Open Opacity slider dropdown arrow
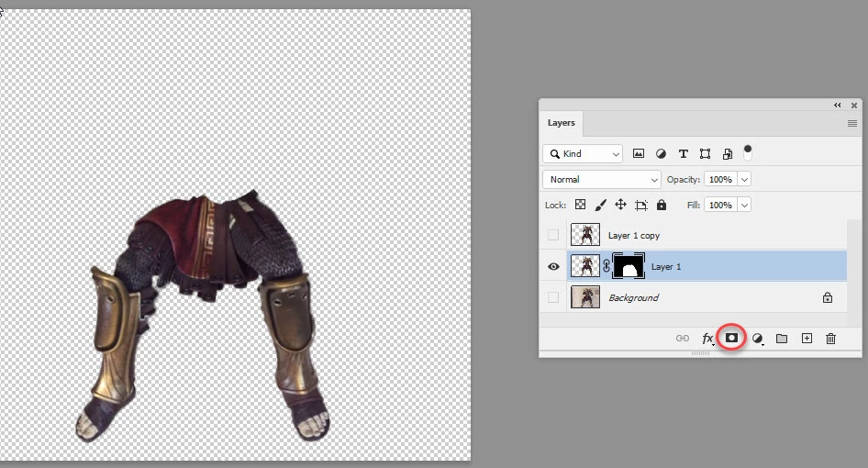 744,180
